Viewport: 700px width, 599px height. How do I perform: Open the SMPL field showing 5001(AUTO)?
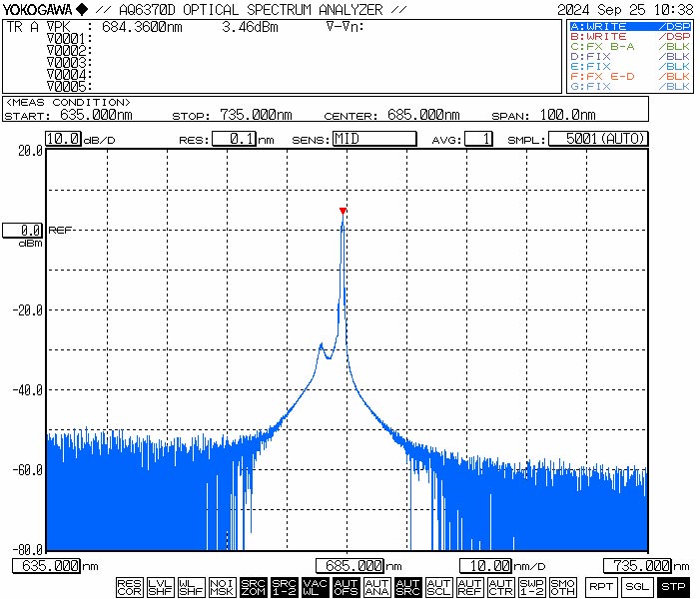coord(598,139)
